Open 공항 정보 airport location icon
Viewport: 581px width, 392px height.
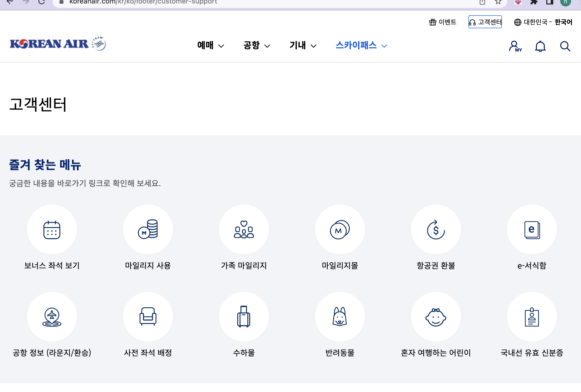(x=52, y=316)
